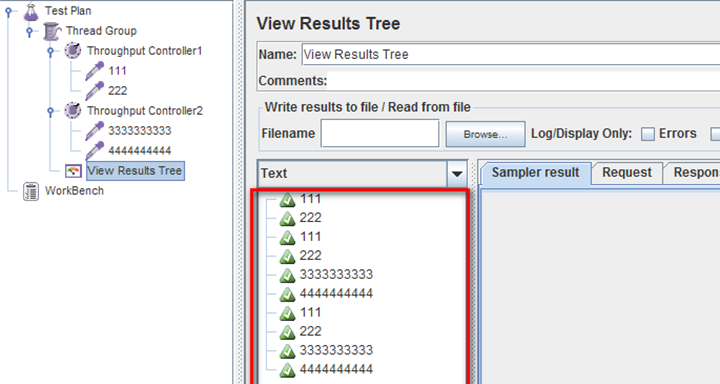
Task: Click the WorkBench clipboard icon
Action: coord(31,191)
